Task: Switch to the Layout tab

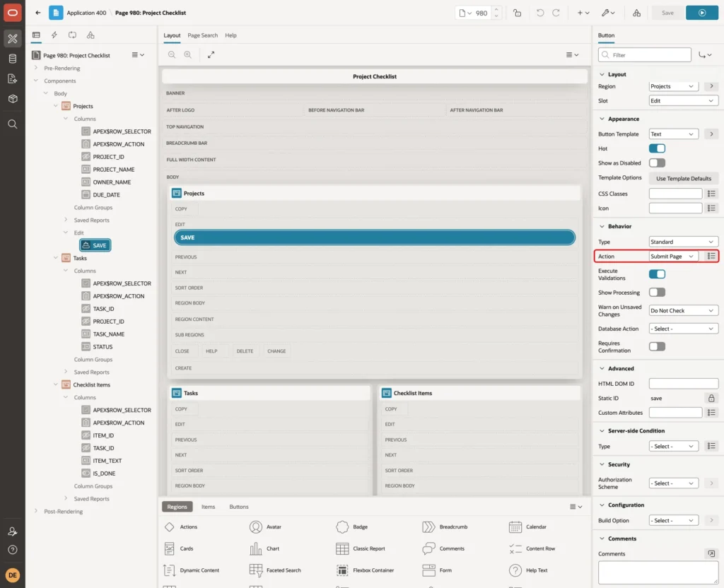Action: coord(172,35)
